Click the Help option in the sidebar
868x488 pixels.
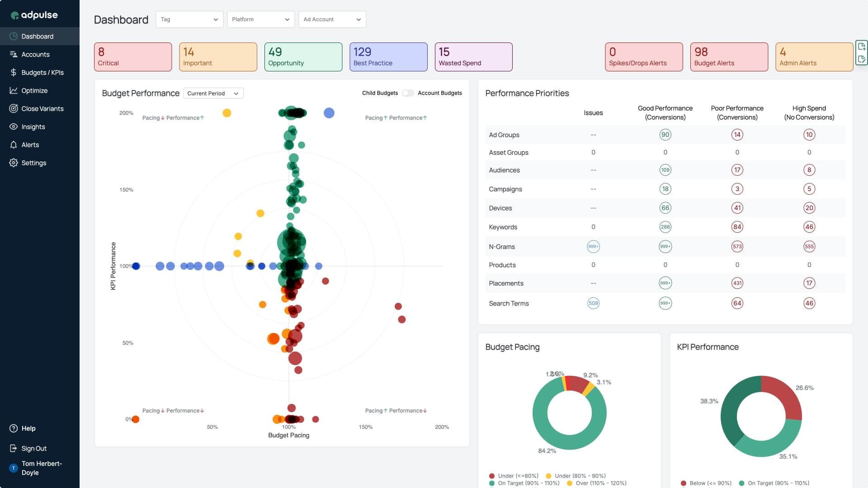28,428
